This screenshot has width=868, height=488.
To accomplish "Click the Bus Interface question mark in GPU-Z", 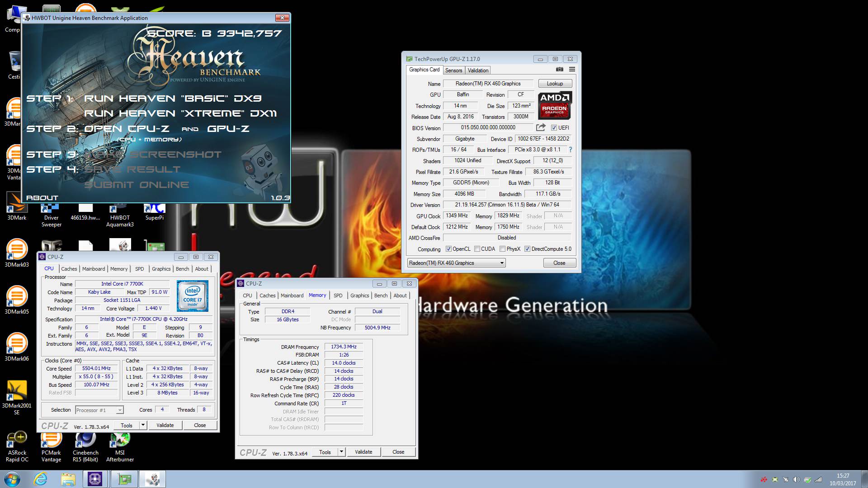I will pyautogui.click(x=570, y=150).
